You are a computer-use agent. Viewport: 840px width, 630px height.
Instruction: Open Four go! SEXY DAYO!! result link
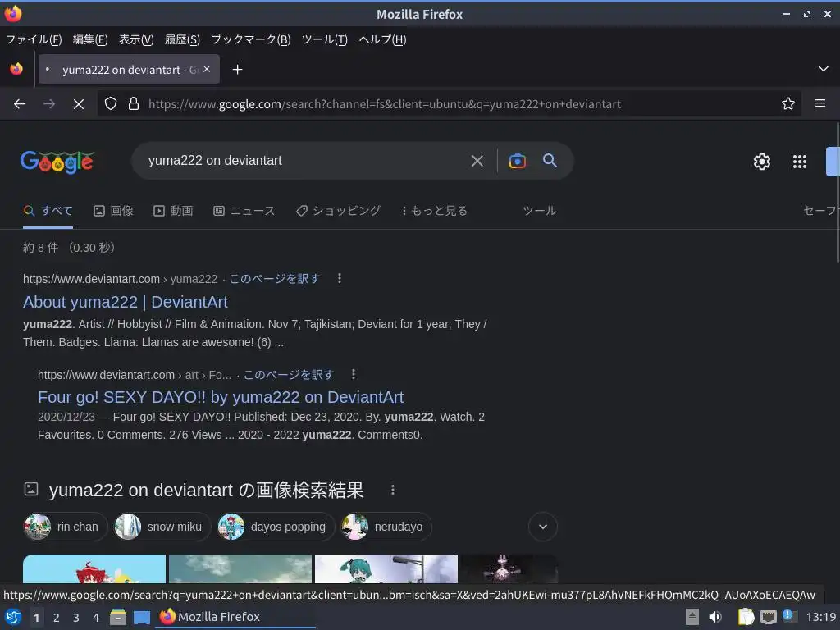pos(220,397)
